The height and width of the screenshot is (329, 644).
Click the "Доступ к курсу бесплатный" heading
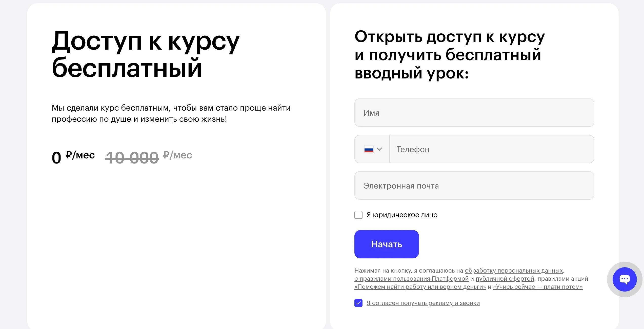click(x=146, y=54)
